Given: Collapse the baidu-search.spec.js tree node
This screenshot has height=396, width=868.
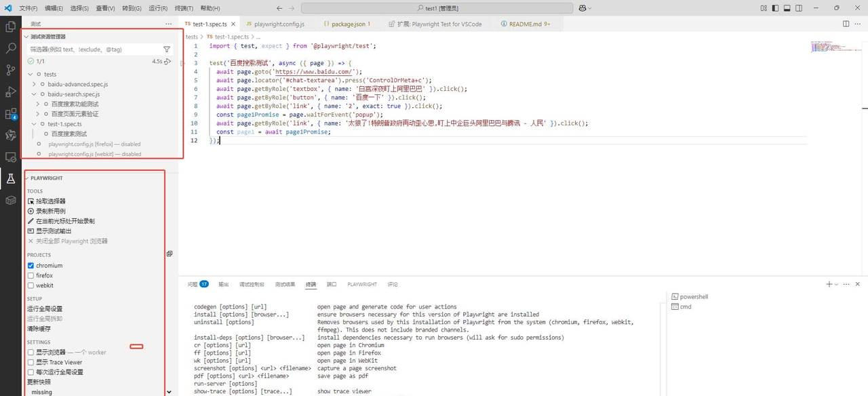Looking at the screenshot, I should coord(35,94).
